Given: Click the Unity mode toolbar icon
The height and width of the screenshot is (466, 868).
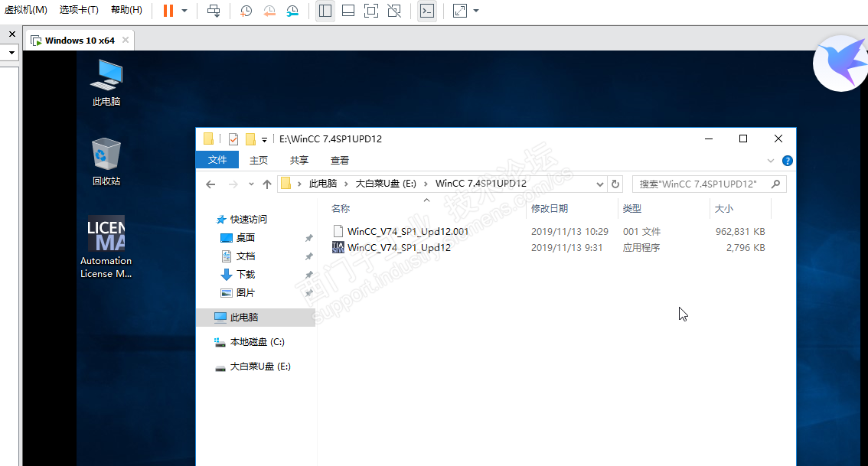Looking at the screenshot, I should point(394,11).
